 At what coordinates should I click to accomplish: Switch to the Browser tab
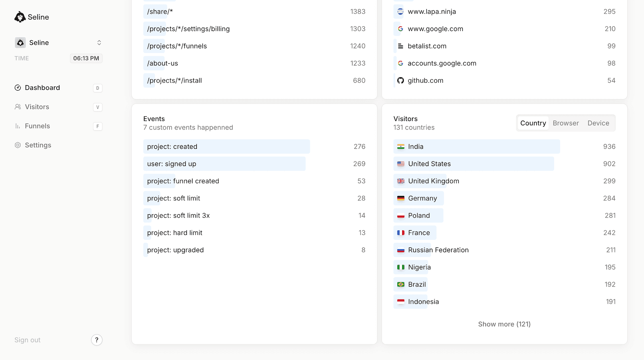click(565, 123)
